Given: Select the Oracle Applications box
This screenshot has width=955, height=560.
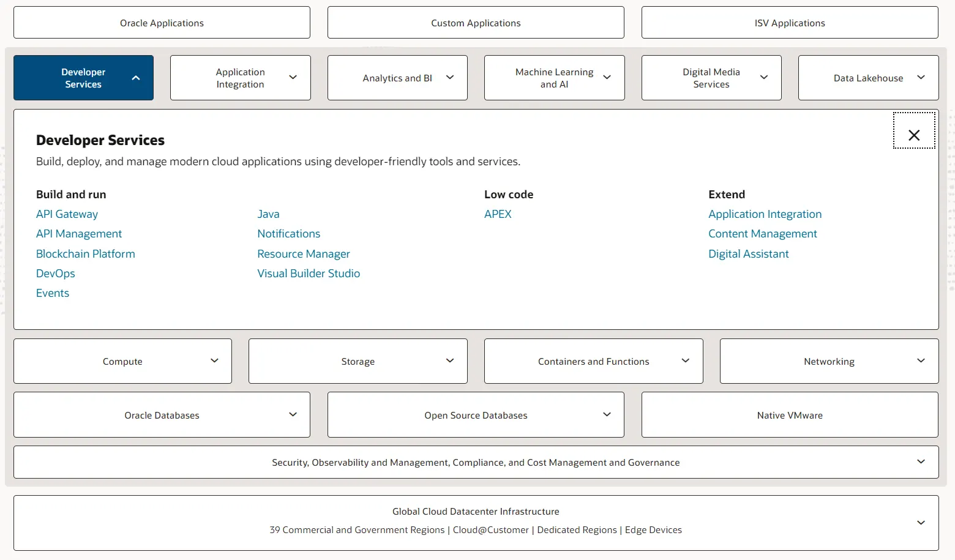Looking at the screenshot, I should 162,23.
